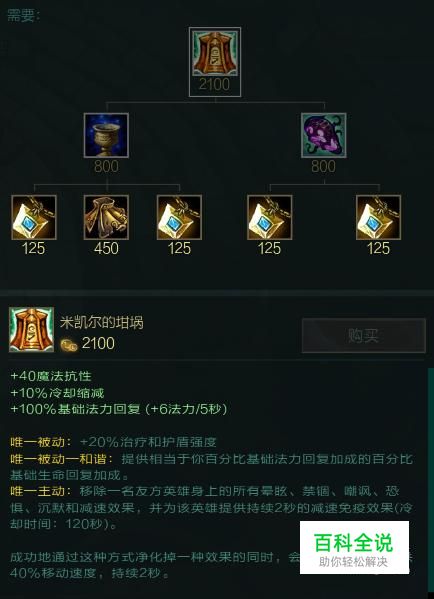The width and height of the screenshot is (434, 599).
Task: Click the leftmost Faerie Charm icon
Action: coord(34,217)
